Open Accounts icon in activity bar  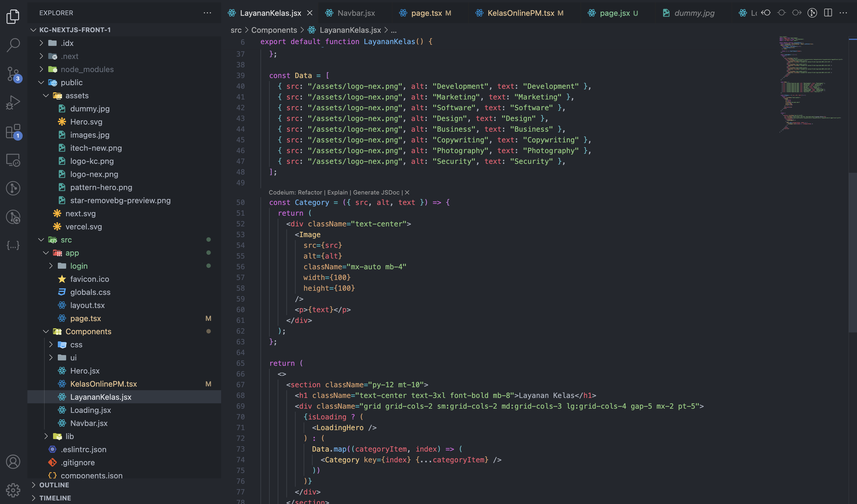pos(13,461)
